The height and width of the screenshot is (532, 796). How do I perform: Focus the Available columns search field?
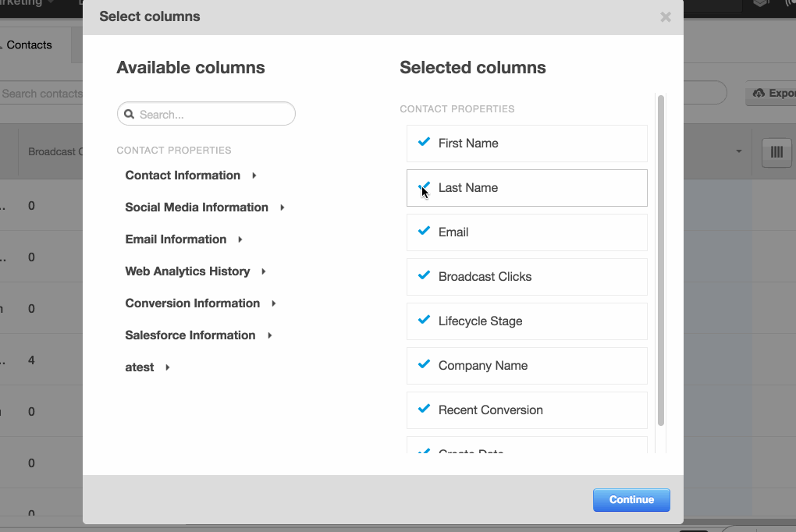point(206,114)
